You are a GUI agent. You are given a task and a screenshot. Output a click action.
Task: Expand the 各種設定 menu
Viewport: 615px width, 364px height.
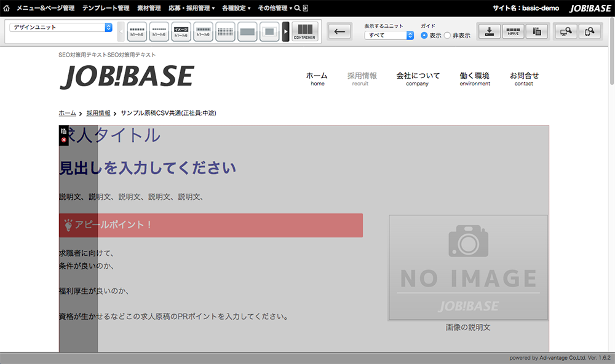click(236, 8)
